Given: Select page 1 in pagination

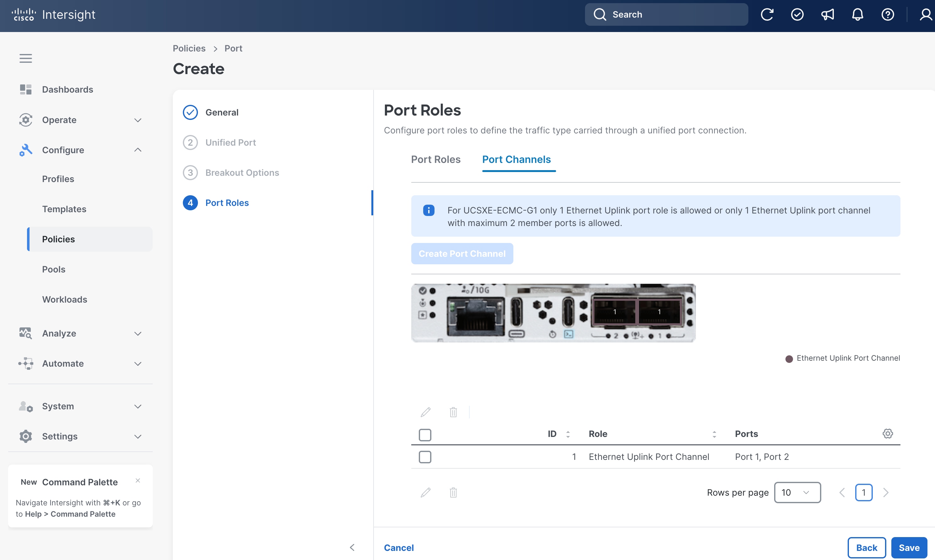Looking at the screenshot, I should [864, 493].
